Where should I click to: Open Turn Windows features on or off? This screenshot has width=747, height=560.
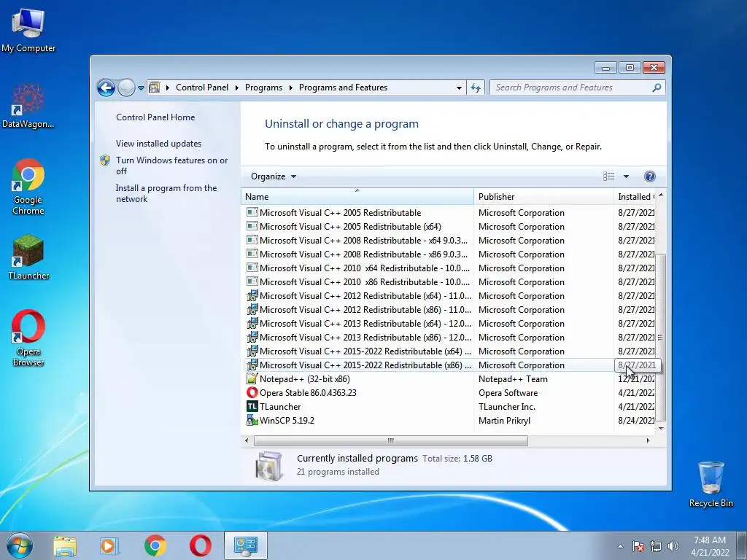pos(171,166)
